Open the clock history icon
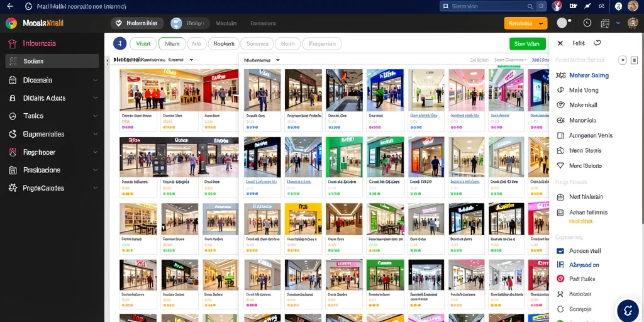Image resolution: width=644 pixels, height=322 pixels. coord(587,23)
